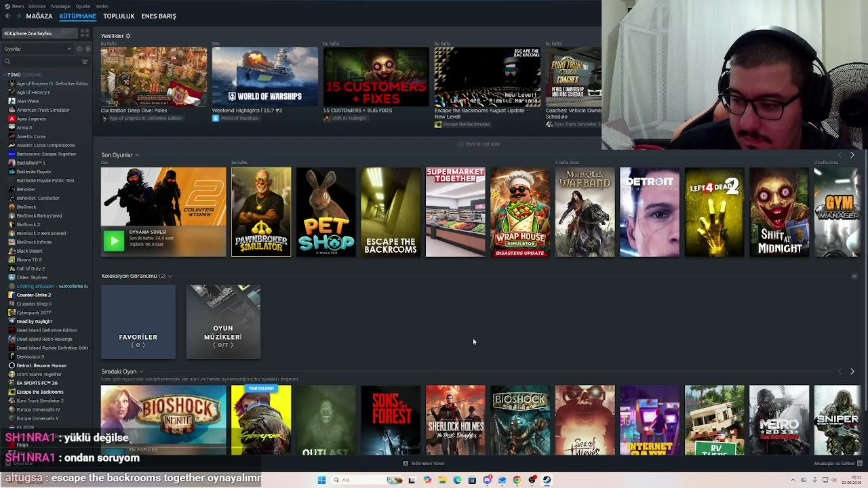Select Dead by Daylight in the sidebar
868x488 pixels.
point(34,321)
